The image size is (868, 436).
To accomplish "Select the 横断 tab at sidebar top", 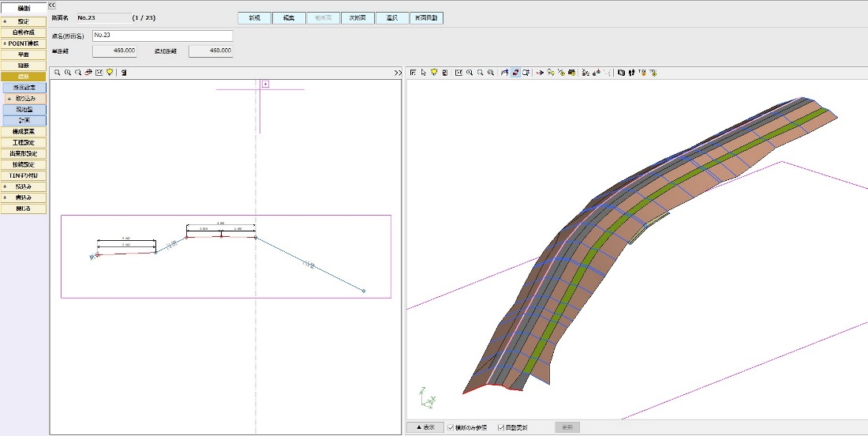I will point(23,9).
